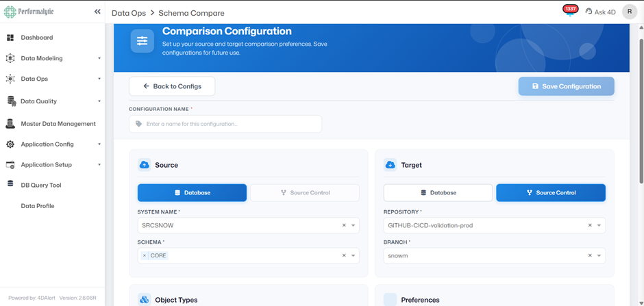Focus the configuration name input field

click(x=225, y=124)
